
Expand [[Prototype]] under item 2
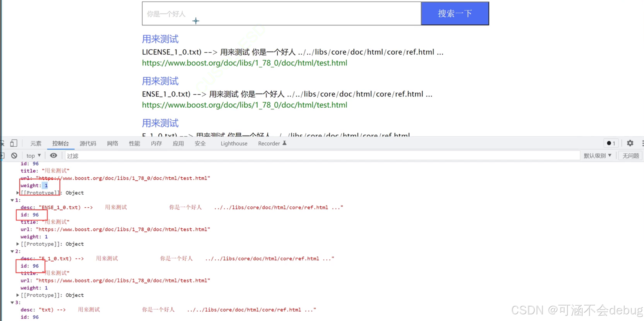[18, 295]
